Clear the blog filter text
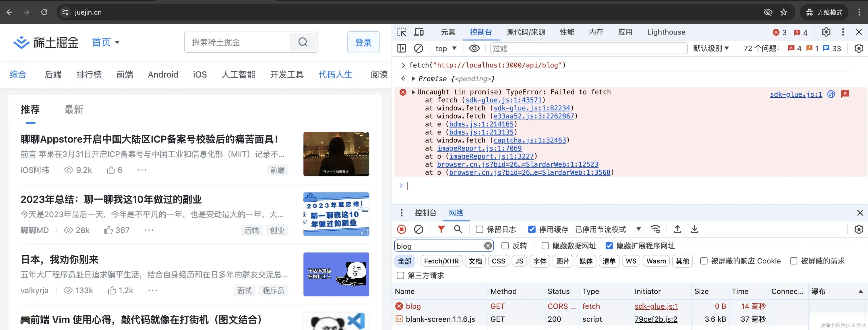Screen dimensions: 868x330 (x=488, y=246)
